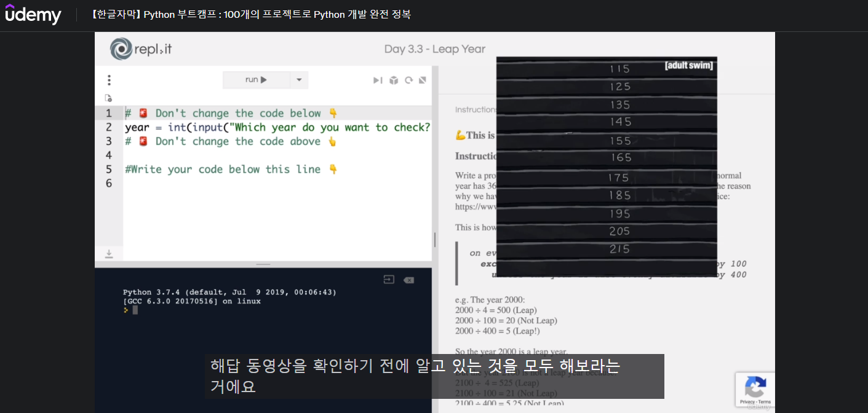Viewport: 868px width, 413px height.
Task: Click "2100 ÷ 100 = 21 (Not Leap)" line
Action: coord(506,393)
